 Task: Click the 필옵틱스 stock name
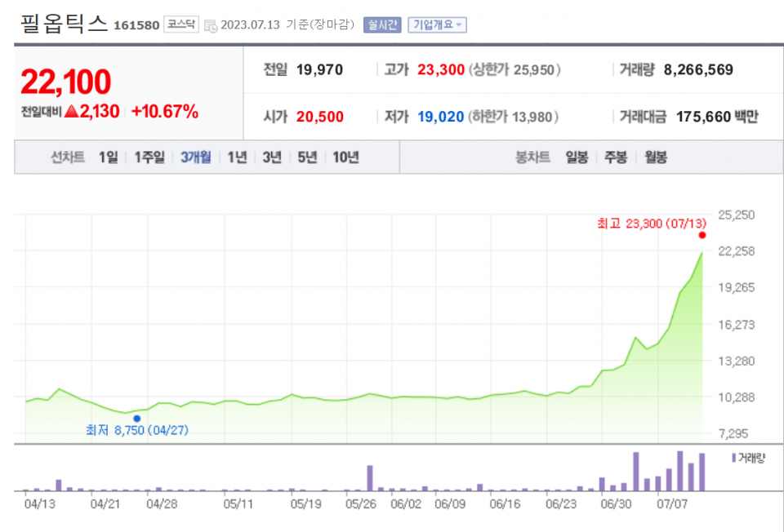pyautogui.click(x=65, y=24)
